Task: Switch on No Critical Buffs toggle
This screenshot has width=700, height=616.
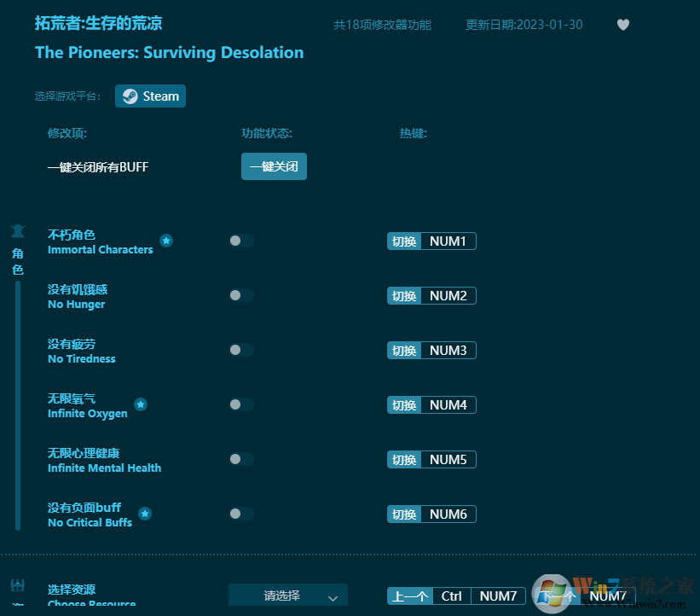Action: [241, 514]
